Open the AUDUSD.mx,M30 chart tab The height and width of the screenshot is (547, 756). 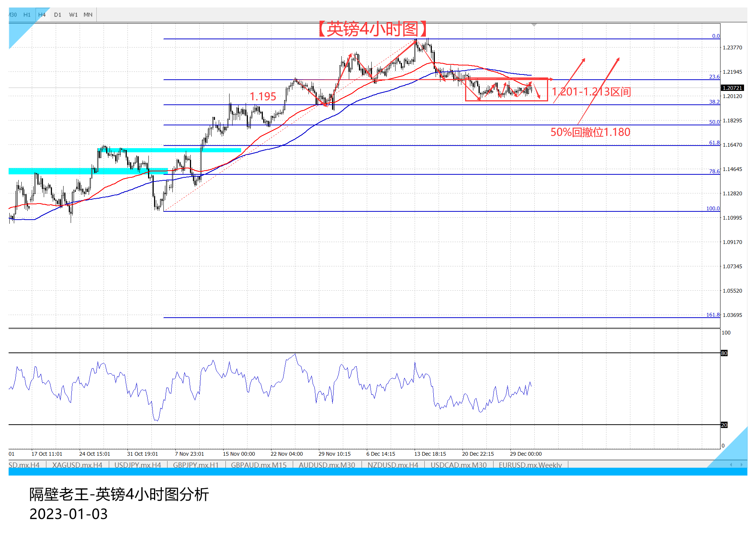pyautogui.click(x=327, y=465)
